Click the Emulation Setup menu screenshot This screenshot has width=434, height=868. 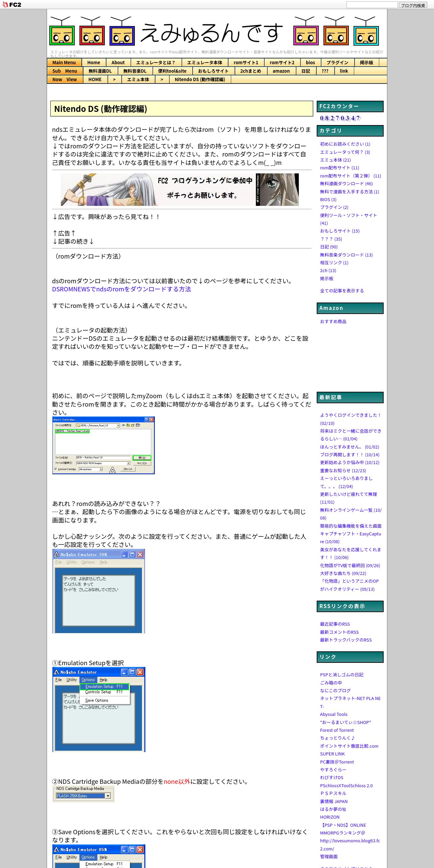pyautogui.click(x=99, y=709)
